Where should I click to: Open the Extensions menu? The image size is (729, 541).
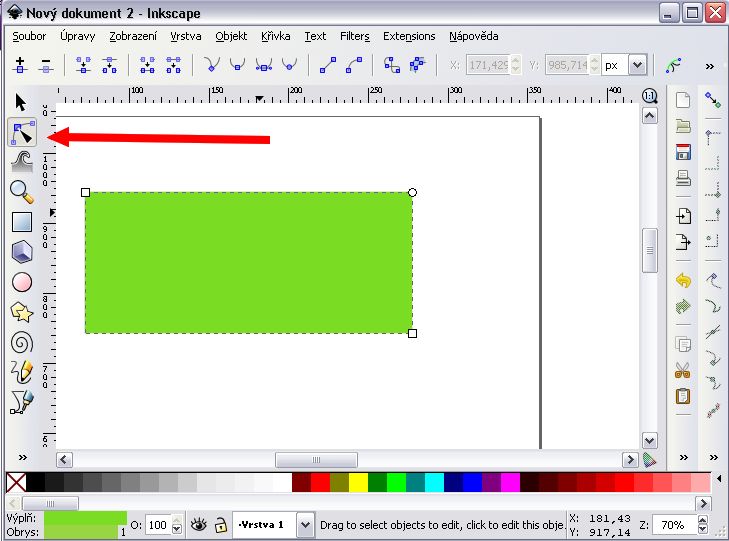(x=409, y=36)
